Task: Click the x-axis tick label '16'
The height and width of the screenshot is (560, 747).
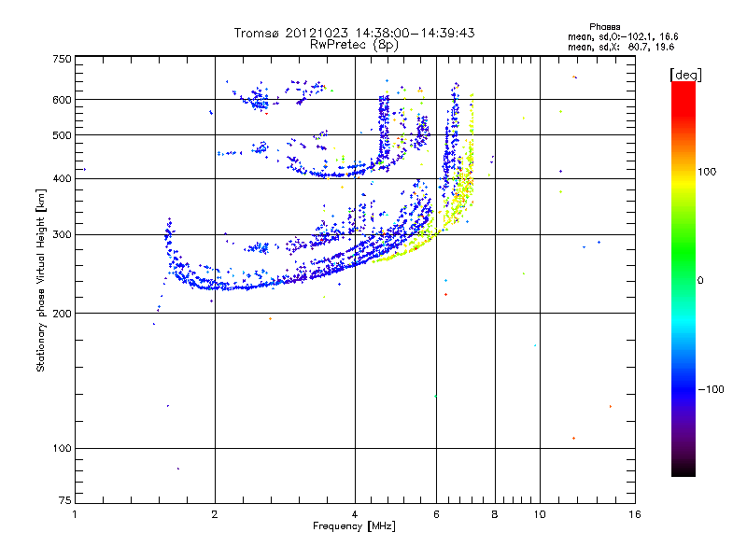Action: pyautogui.click(x=635, y=514)
